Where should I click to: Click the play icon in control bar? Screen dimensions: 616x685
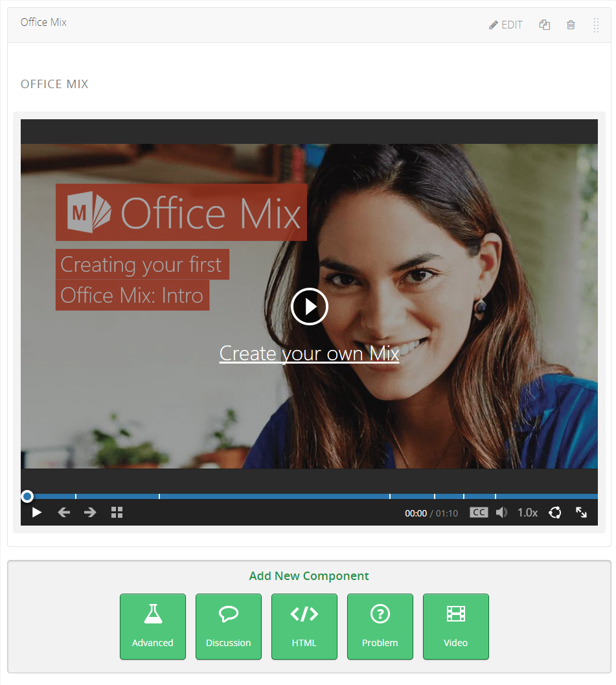pos(37,513)
